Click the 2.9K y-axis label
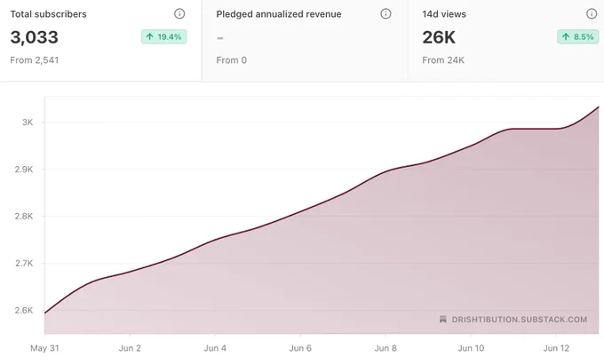604x364 pixels. click(24, 170)
